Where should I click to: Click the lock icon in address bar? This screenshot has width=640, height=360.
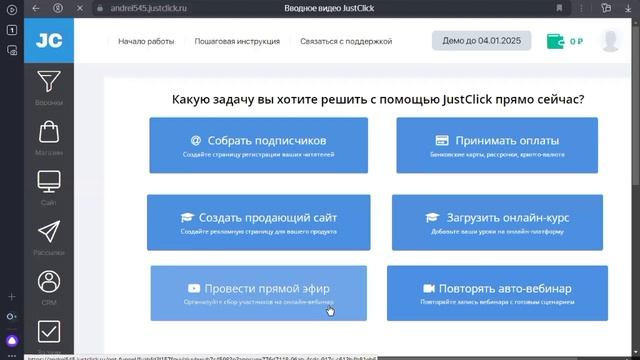click(100, 8)
